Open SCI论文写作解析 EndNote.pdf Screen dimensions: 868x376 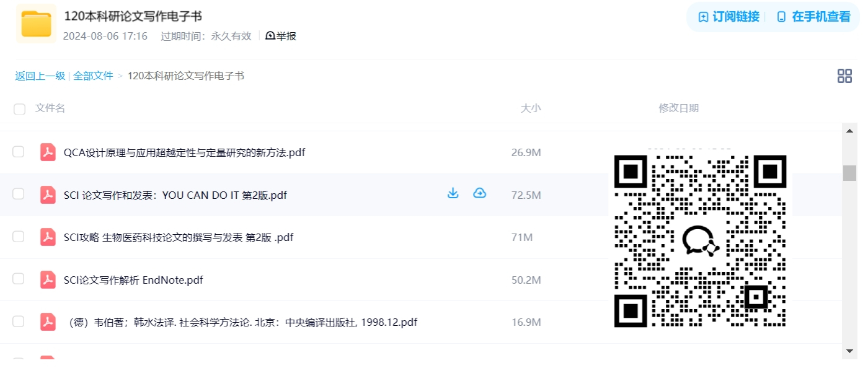coord(133,280)
